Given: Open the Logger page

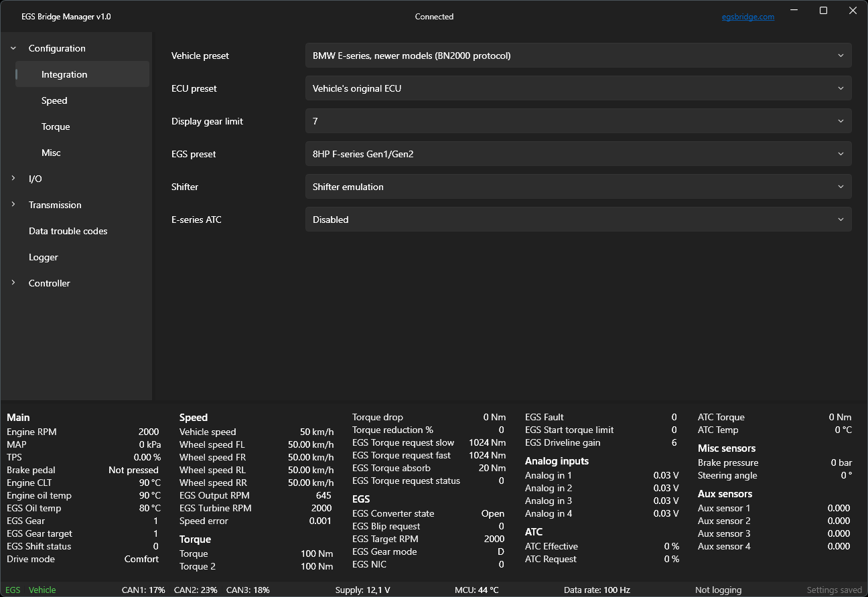Looking at the screenshot, I should coord(44,257).
